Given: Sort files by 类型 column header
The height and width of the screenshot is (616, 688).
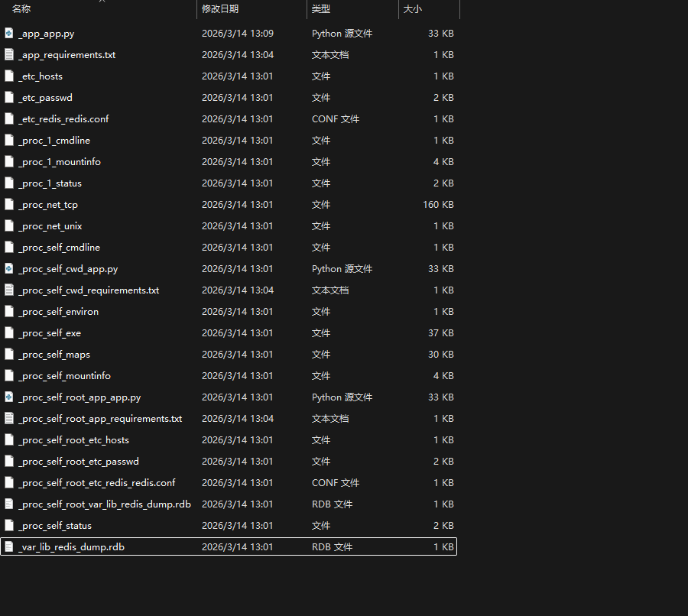Looking at the screenshot, I should pos(321,9).
